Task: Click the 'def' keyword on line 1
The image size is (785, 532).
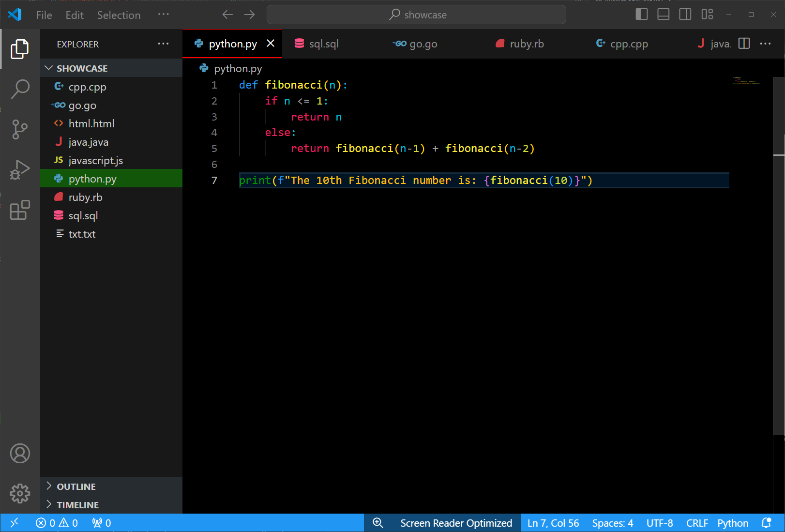Action: 248,85
